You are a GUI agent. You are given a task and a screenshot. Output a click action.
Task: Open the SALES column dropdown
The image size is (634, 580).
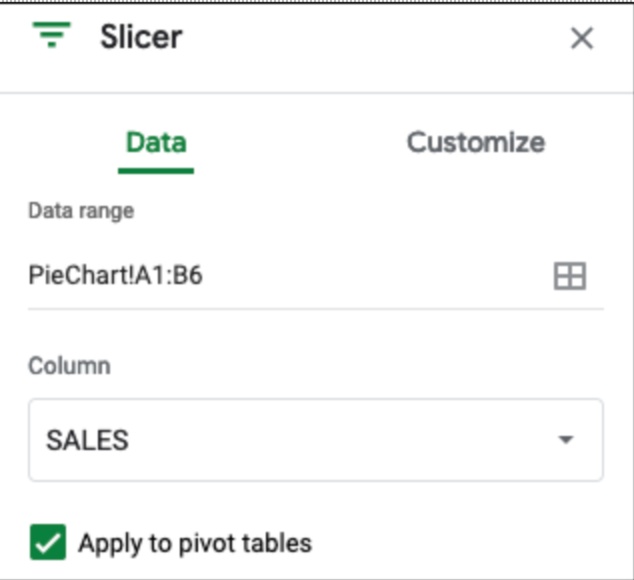(x=315, y=440)
